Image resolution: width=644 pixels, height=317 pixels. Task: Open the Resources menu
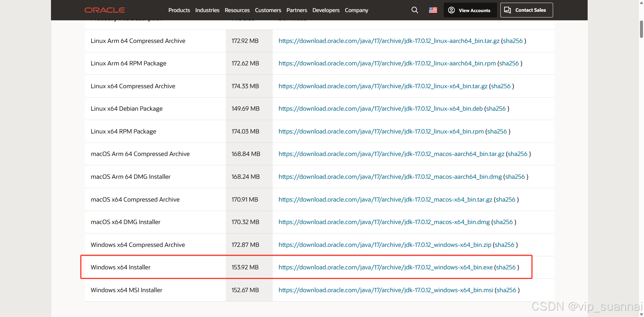point(237,10)
